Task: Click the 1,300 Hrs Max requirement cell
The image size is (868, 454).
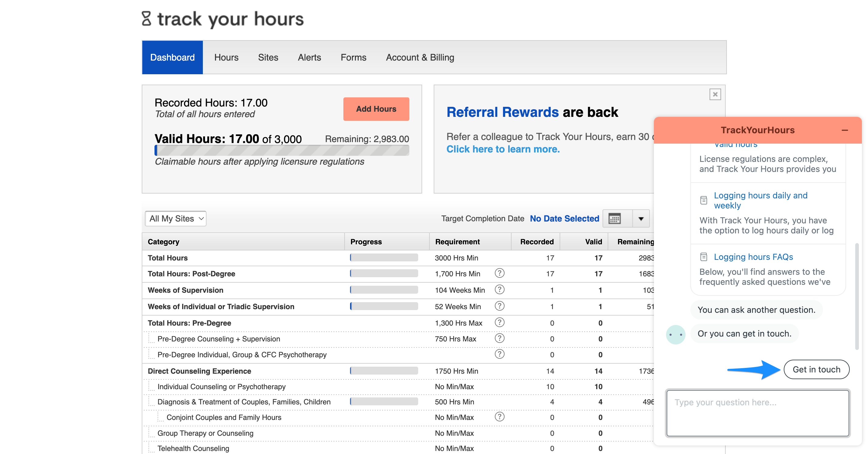Action: [458, 323]
